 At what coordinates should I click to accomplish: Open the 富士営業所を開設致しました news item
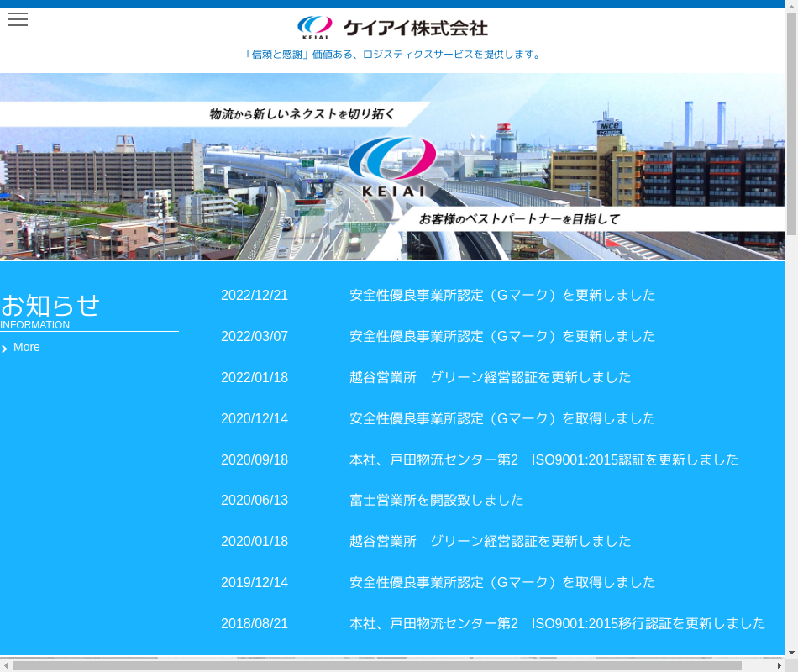click(436, 501)
